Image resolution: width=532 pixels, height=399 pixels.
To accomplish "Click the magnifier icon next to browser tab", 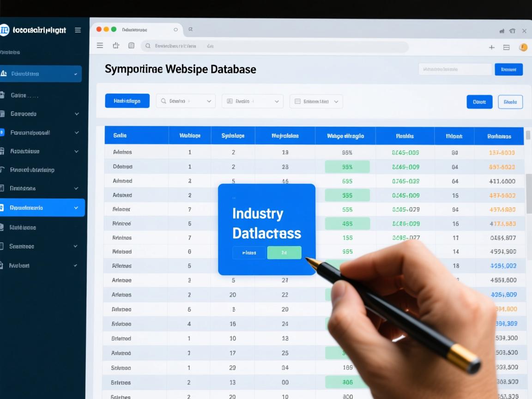I will point(190,29).
